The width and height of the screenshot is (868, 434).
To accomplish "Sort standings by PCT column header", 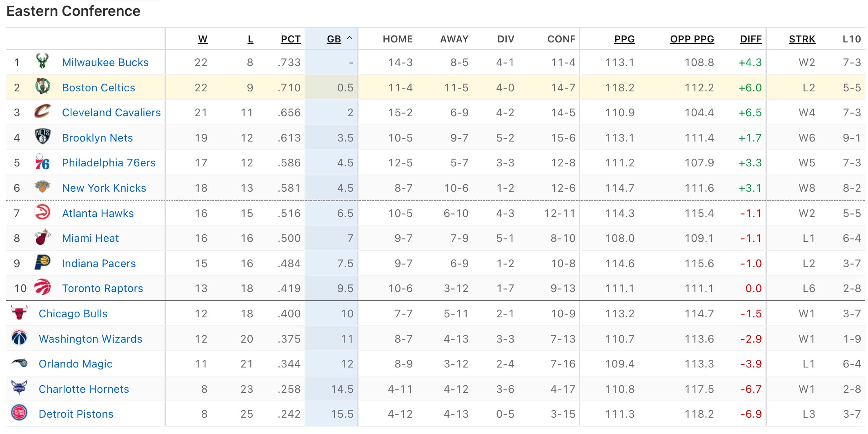I will click(x=290, y=39).
